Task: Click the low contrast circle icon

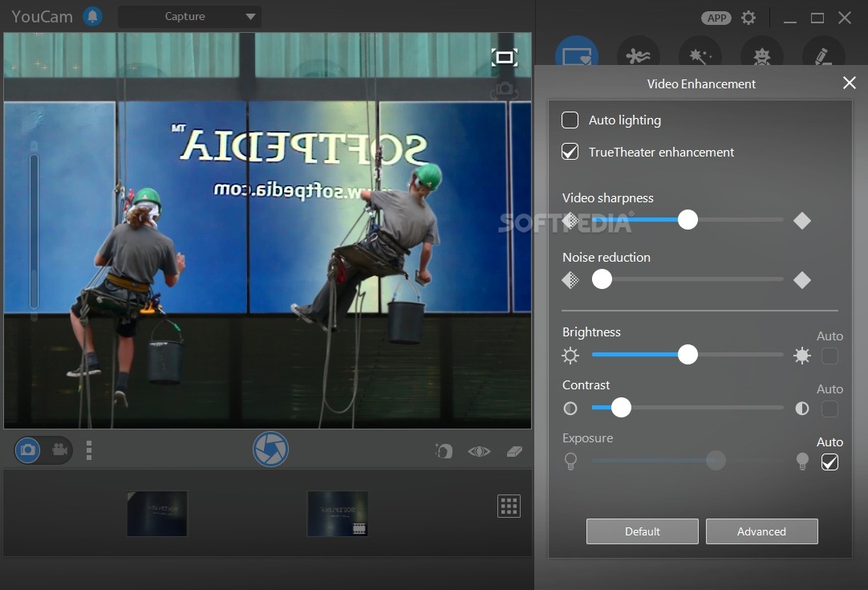Action: pos(570,409)
